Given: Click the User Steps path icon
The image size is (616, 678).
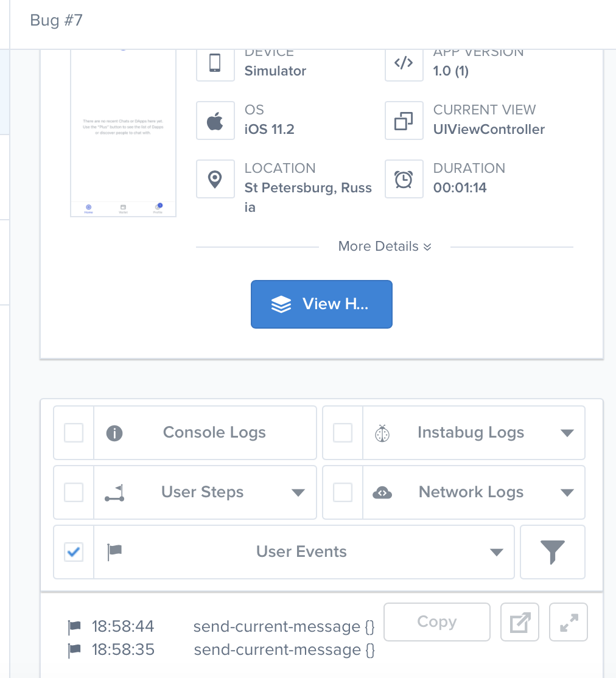Looking at the screenshot, I should [114, 493].
